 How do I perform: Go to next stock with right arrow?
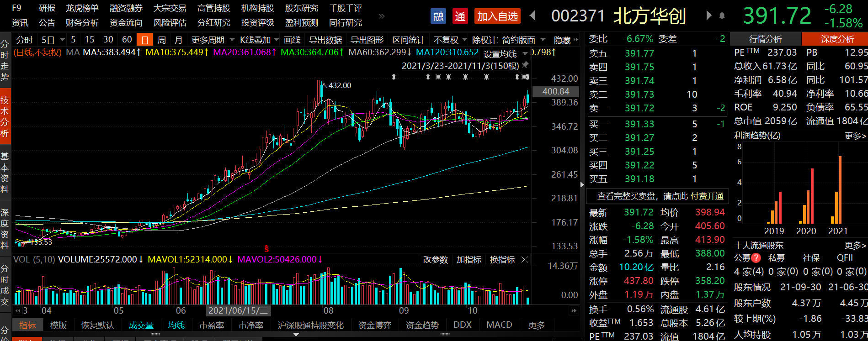click(x=708, y=16)
